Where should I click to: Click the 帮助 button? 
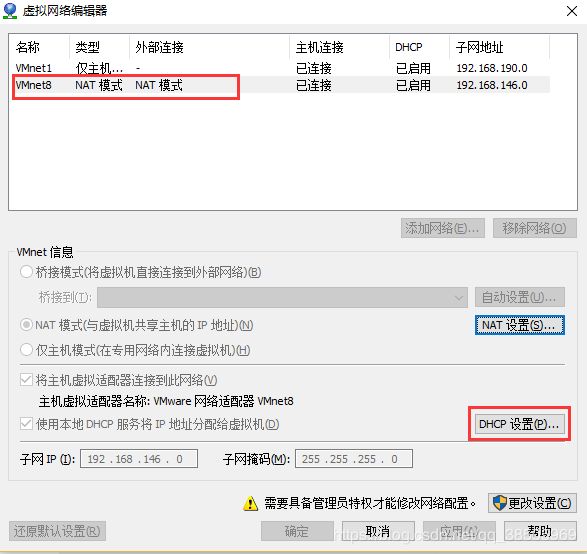pyautogui.click(x=540, y=531)
